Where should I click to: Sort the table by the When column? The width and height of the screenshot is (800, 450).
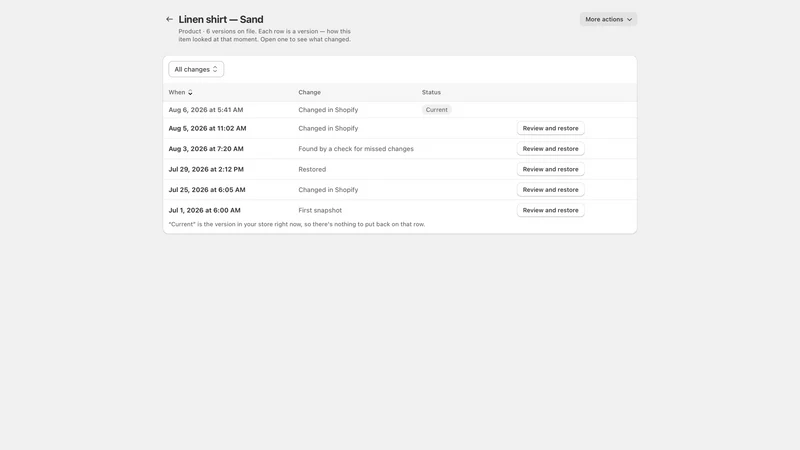tap(180, 92)
